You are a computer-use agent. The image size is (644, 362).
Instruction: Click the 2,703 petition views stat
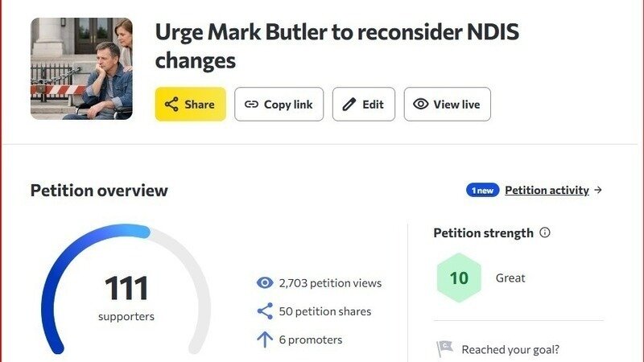tap(330, 283)
